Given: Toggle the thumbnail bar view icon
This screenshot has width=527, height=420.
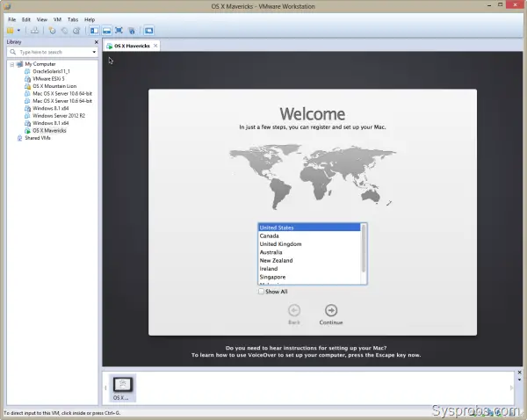Looking at the screenshot, I should [x=106, y=31].
